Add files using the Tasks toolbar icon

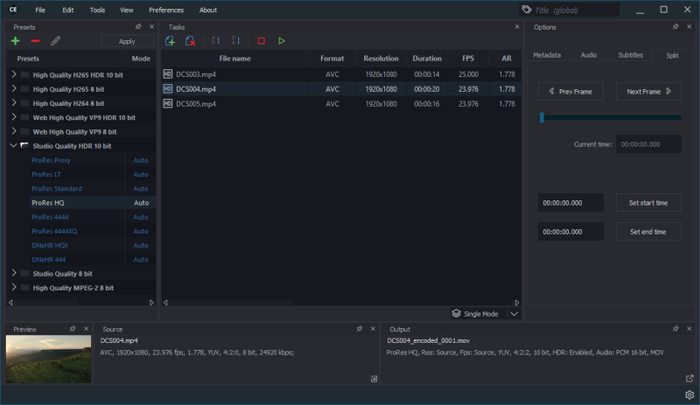pos(171,41)
